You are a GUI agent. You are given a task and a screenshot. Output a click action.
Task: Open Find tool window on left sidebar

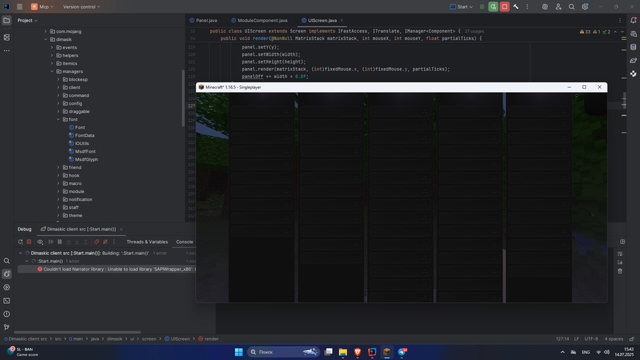point(7,261)
